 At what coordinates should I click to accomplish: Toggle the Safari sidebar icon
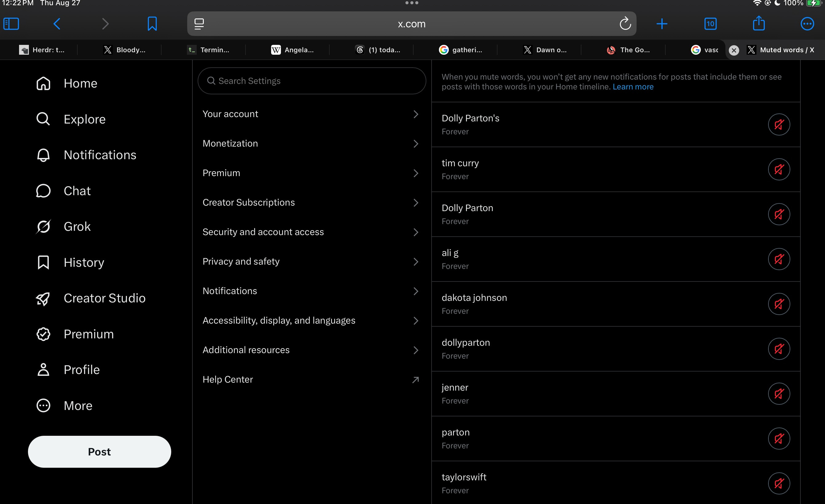tap(11, 24)
